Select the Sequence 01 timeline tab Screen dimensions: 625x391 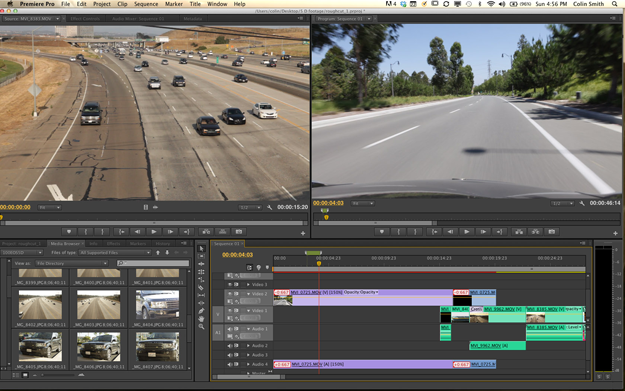(x=227, y=244)
